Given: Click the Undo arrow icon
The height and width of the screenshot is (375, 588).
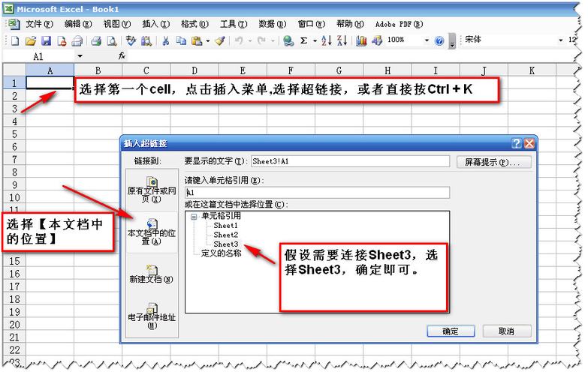Looking at the screenshot, I should (x=239, y=40).
